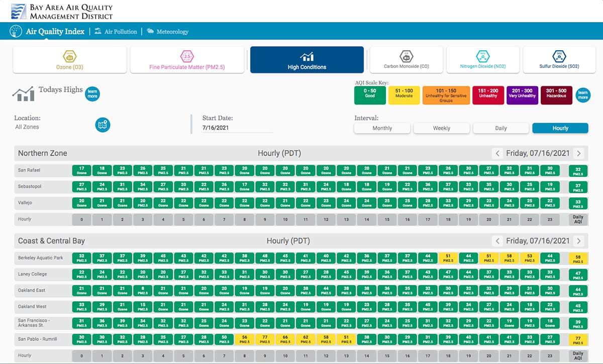Switch to the Air Pollution tab
603x364 pixels.
point(121,32)
